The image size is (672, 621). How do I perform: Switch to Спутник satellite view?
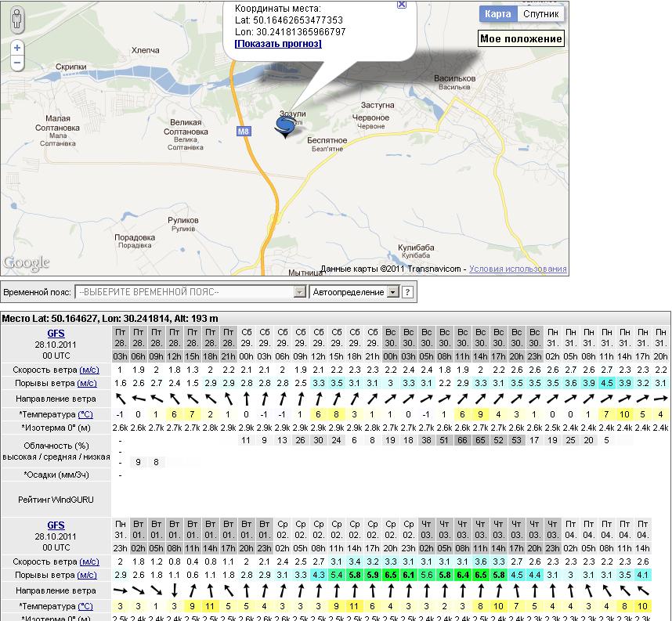tap(540, 14)
